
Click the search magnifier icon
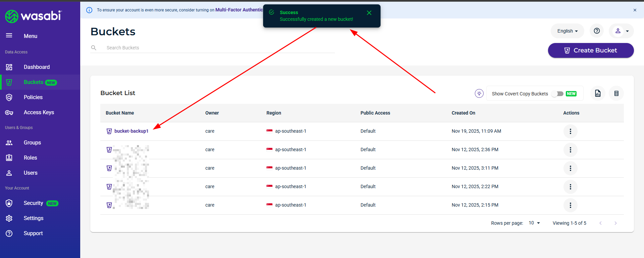tap(94, 48)
